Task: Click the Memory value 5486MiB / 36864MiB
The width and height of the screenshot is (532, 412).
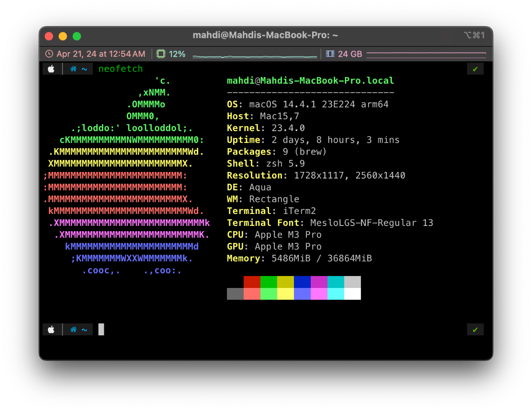Action: click(322, 258)
